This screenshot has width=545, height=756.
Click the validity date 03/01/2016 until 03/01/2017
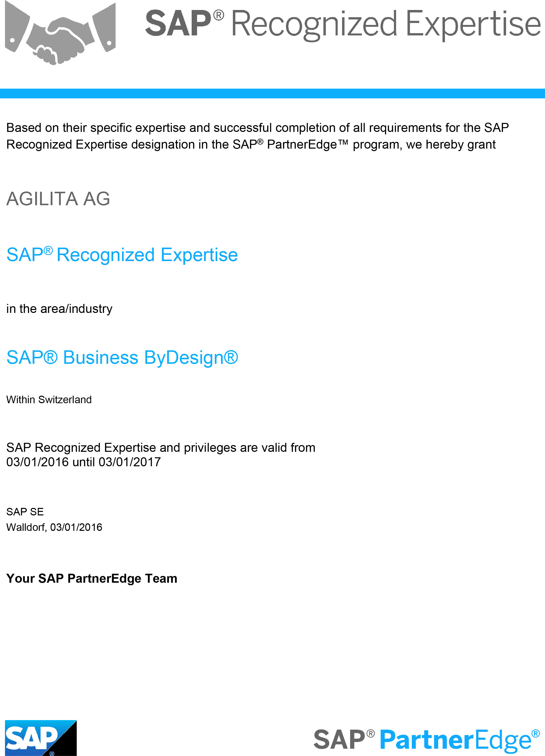84,462
